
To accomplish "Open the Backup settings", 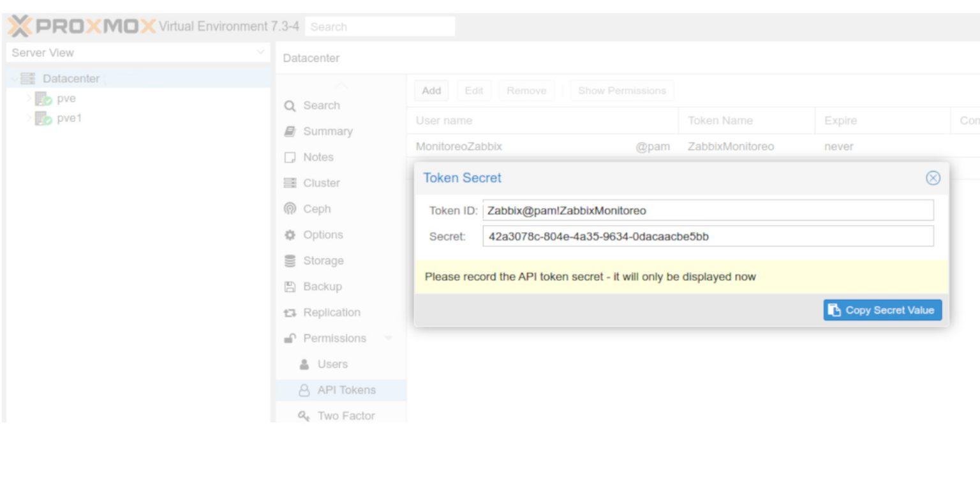I will pyautogui.click(x=322, y=286).
